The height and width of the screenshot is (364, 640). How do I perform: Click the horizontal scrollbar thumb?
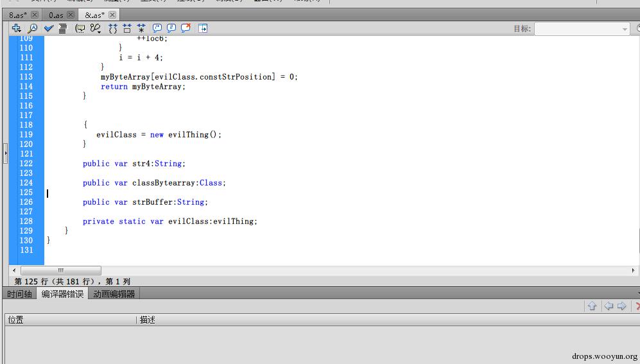61,270
